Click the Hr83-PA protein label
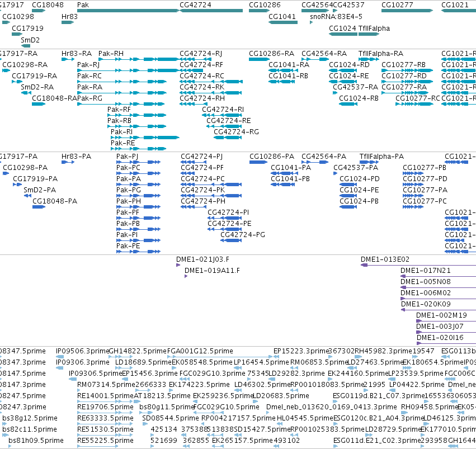This screenshot has width=476, height=449. click(x=76, y=157)
